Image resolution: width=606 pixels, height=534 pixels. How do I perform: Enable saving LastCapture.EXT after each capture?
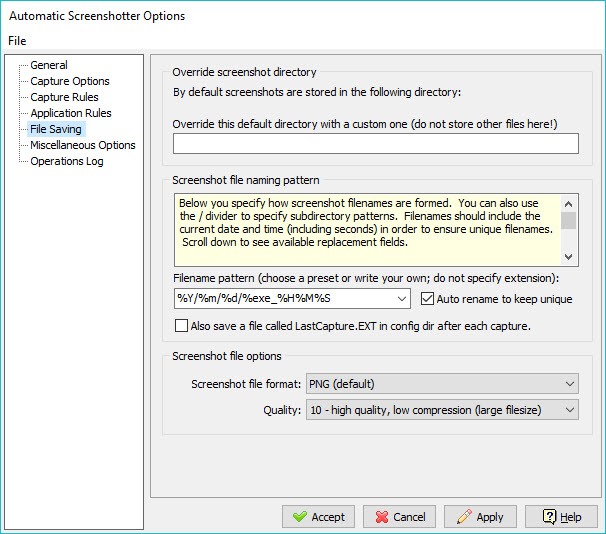(181, 326)
